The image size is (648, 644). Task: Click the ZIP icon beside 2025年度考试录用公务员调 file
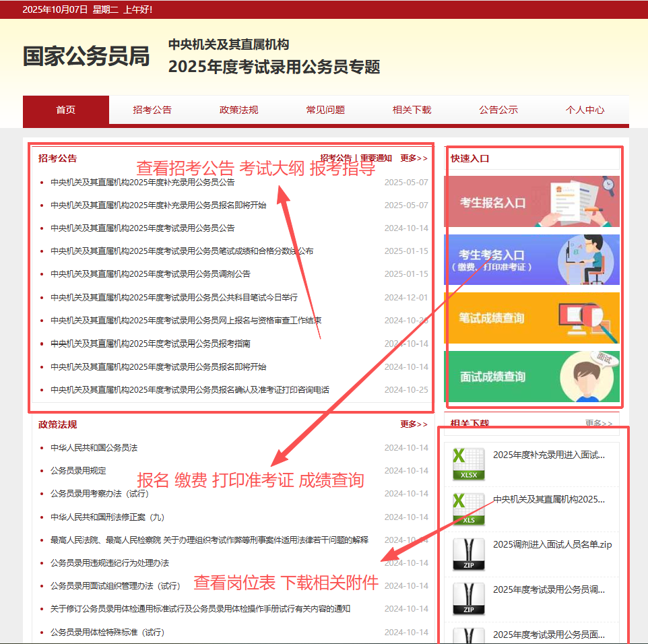pos(468,598)
